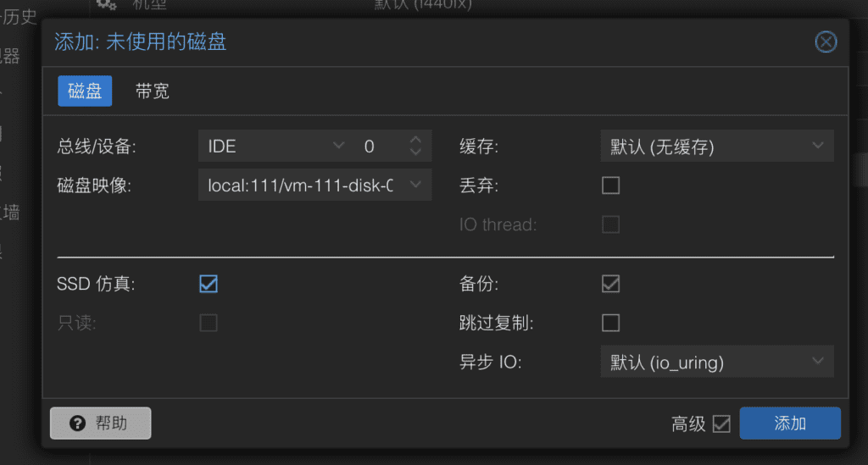The width and height of the screenshot is (868, 465).
Task: Click the gear icon behind the dialog
Action: pyautogui.click(x=106, y=4)
